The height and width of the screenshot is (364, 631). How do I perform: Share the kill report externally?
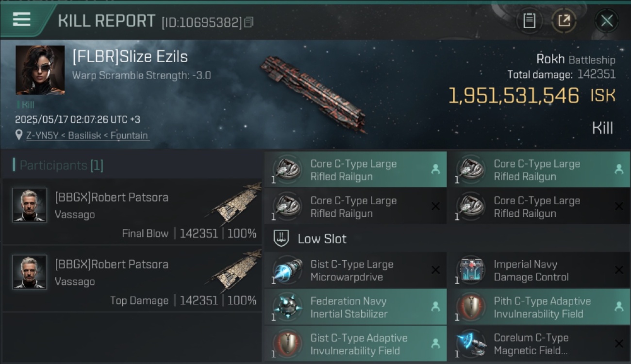pyautogui.click(x=564, y=20)
